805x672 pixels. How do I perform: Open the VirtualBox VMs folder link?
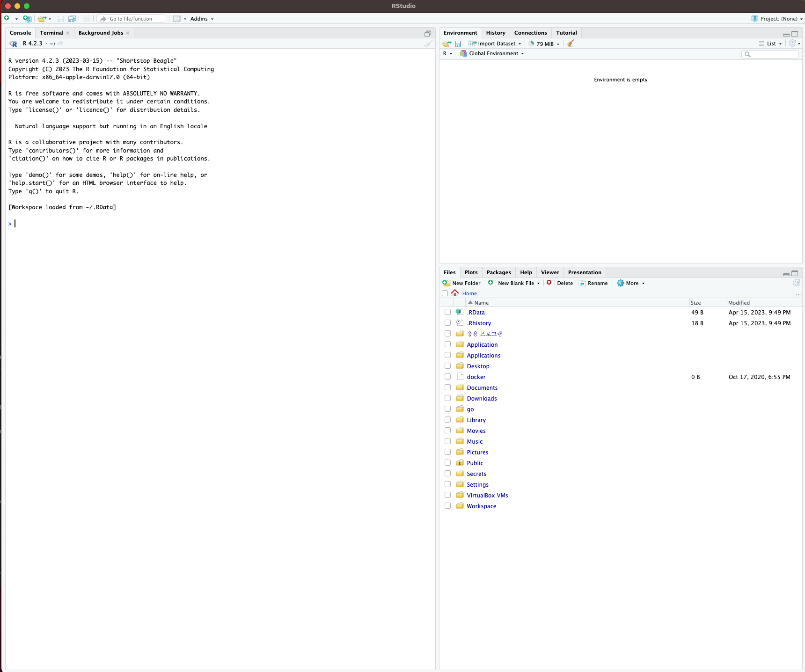pos(487,495)
